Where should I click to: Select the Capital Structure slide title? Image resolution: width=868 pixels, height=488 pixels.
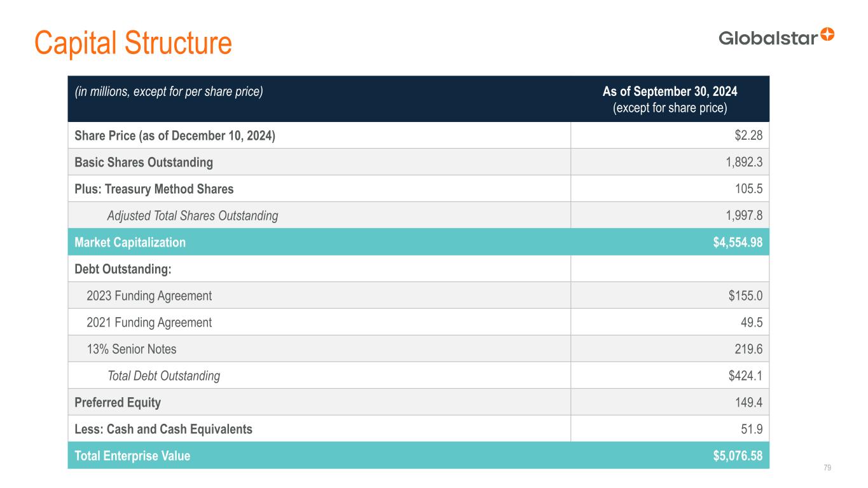(133, 42)
